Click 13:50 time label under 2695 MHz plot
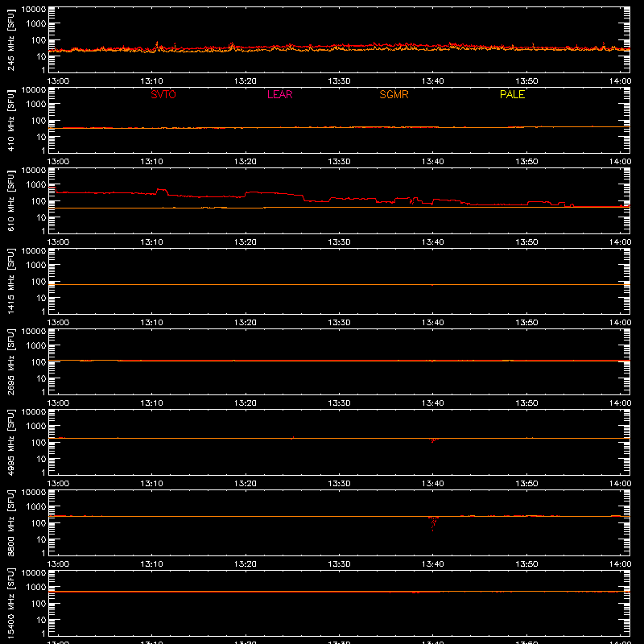Viewport: 644px width, 644px height. [526, 403]
